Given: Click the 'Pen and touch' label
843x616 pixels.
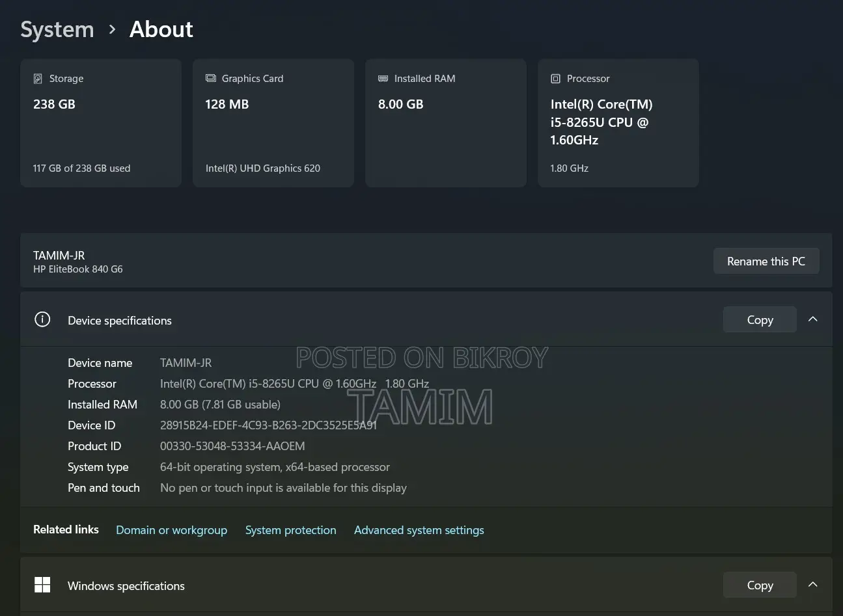Looking at the screenshot, I should (x=104, y=488).
